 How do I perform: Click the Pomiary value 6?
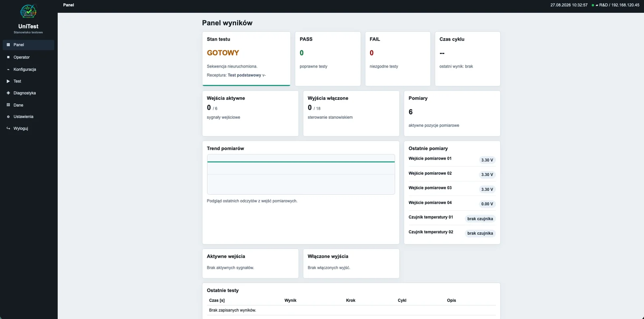coord(411,112)
